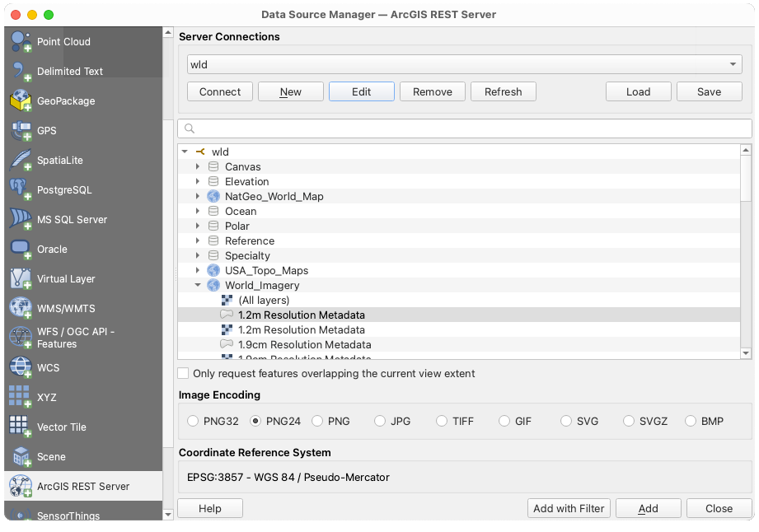Image resolution: width=759 pixels, height=532 pixels.
Task: Collapse the World_Imagery layer group
Action: pos(197,285)
